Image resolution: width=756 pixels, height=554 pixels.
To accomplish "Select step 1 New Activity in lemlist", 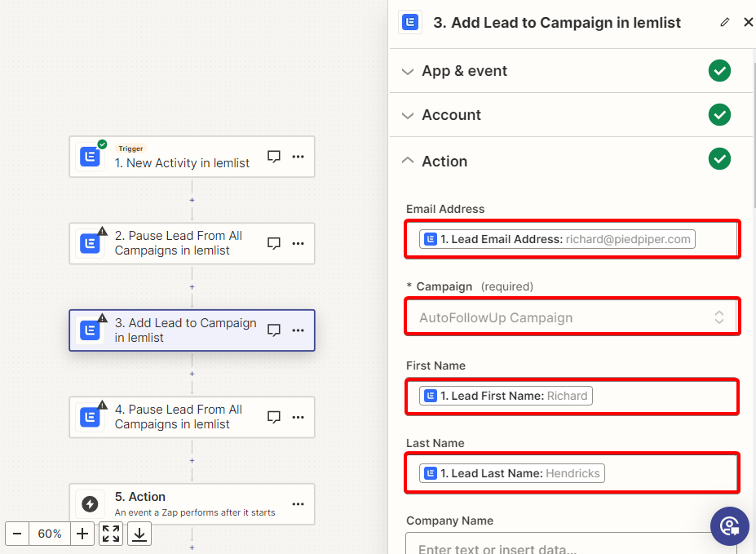I will tap(192, 157).
